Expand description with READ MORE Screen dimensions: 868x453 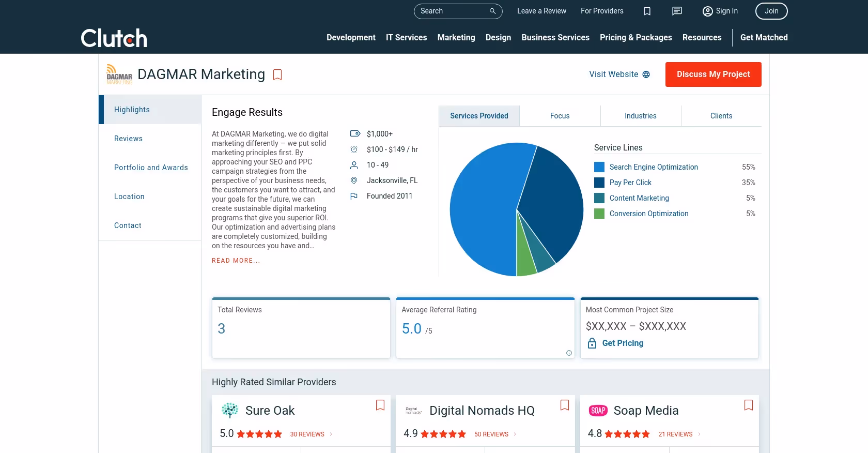[236, 261]
